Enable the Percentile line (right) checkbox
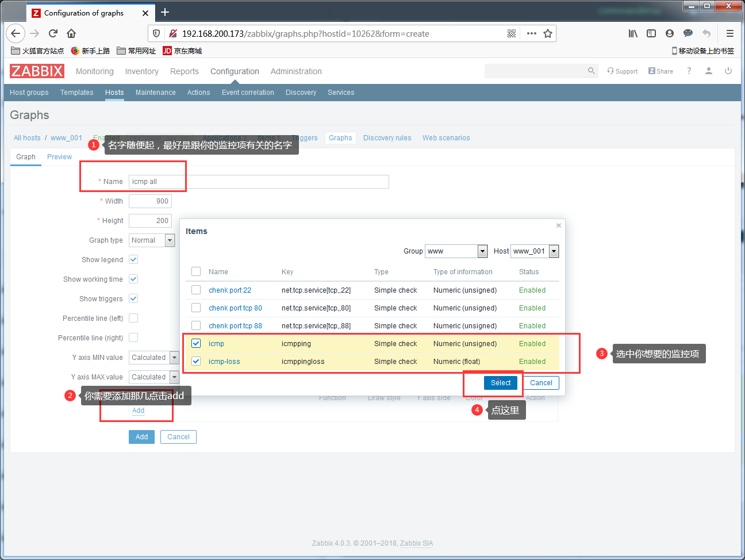The height and width of the screenshot is (560, 745). coord(133,337)
